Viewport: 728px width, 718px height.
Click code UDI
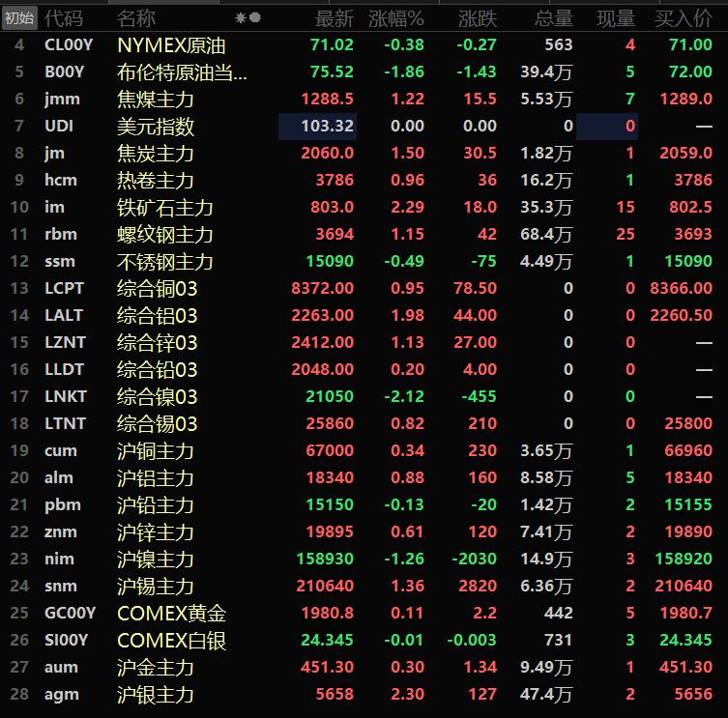click(x=59, y=126)
